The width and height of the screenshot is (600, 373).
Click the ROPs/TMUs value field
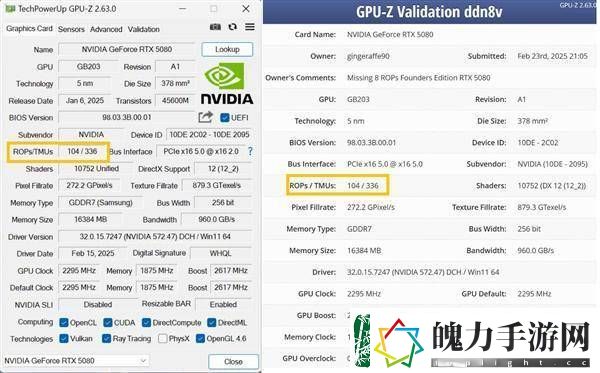coord(83,151)
